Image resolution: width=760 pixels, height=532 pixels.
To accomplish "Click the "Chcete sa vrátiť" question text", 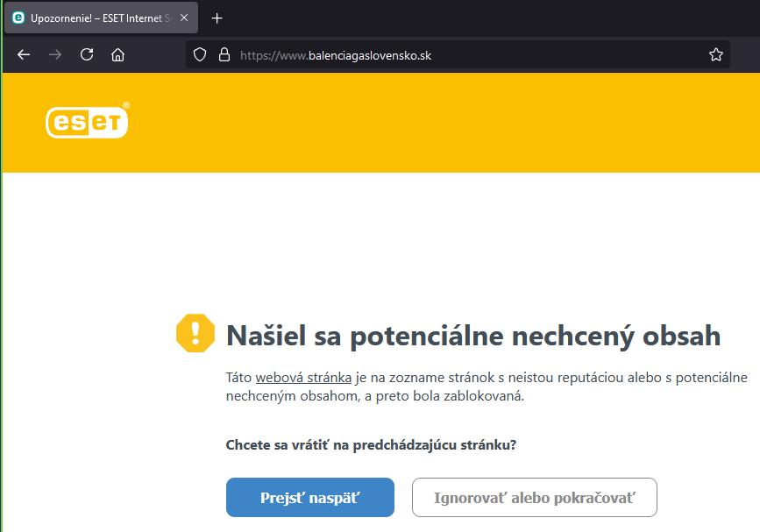I will click(x=371, y=445).
